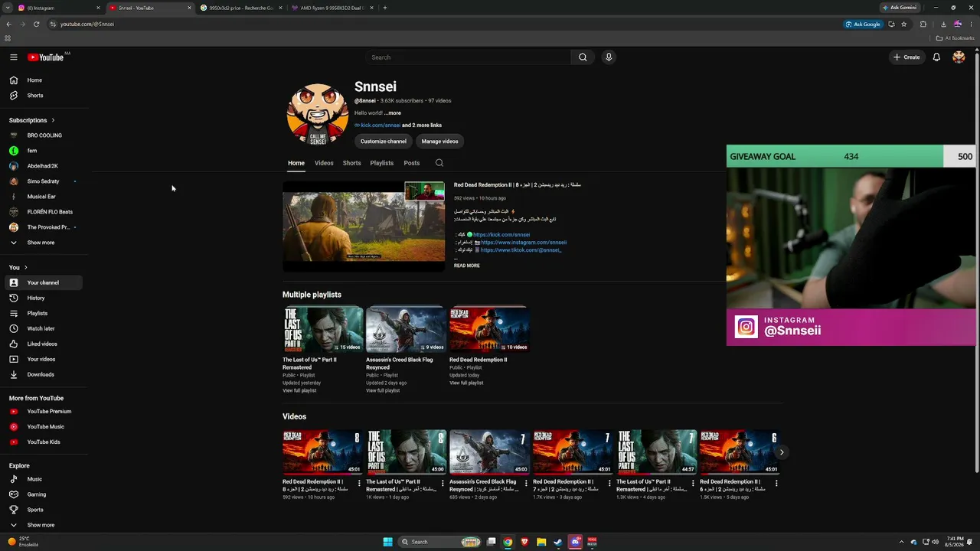The height and width of the screenshot is (551, 980).
Task: Open Assassin's Creed Black Flag playlist thumbnail
Action: 406,329
